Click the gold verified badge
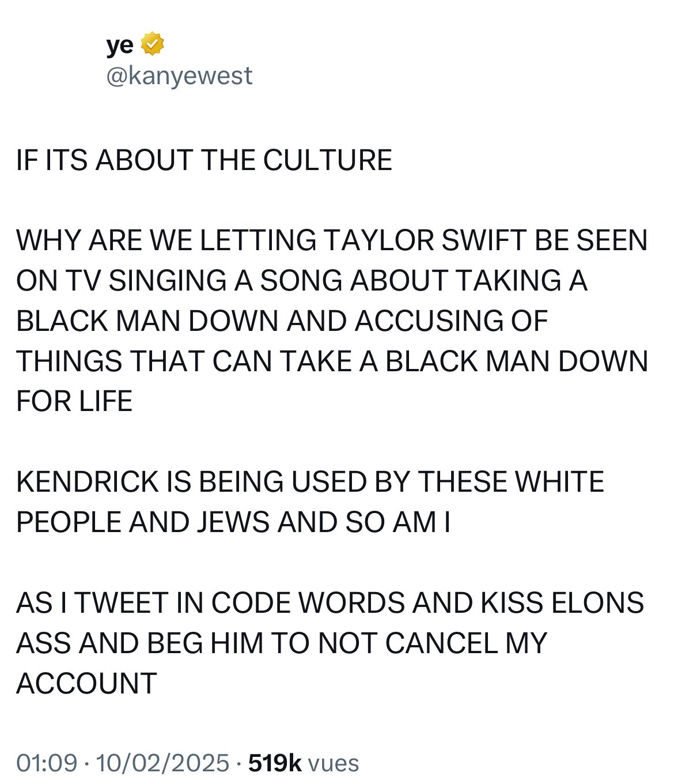 (153, 44)
